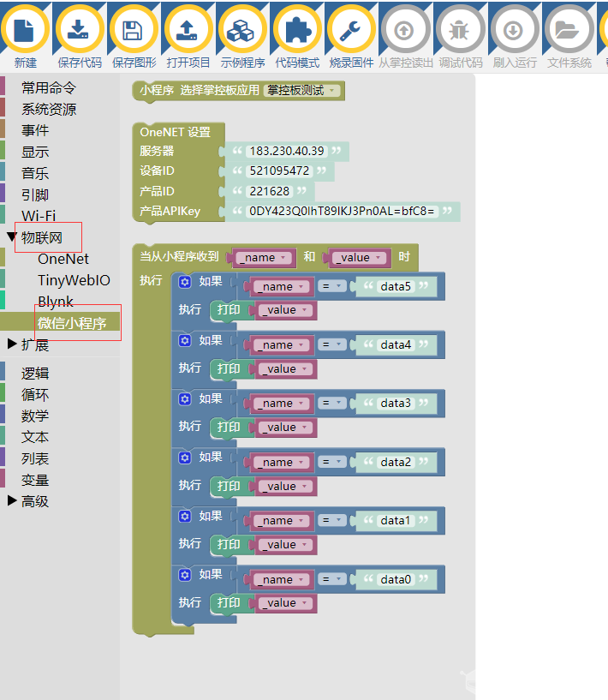Open _name dropdown in 当从小程序收到 header
608x700 pixels.
click(263, 258)
